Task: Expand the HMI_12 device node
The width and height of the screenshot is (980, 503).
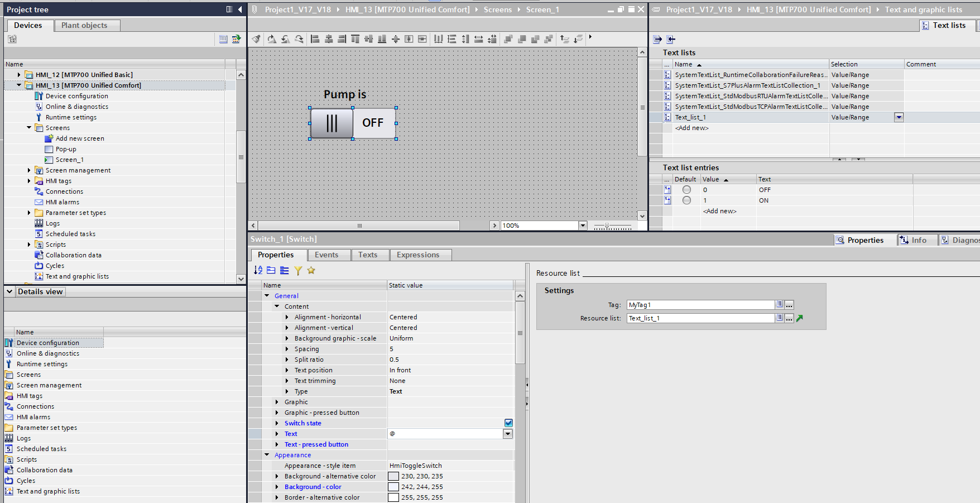Action: point(19,75)
